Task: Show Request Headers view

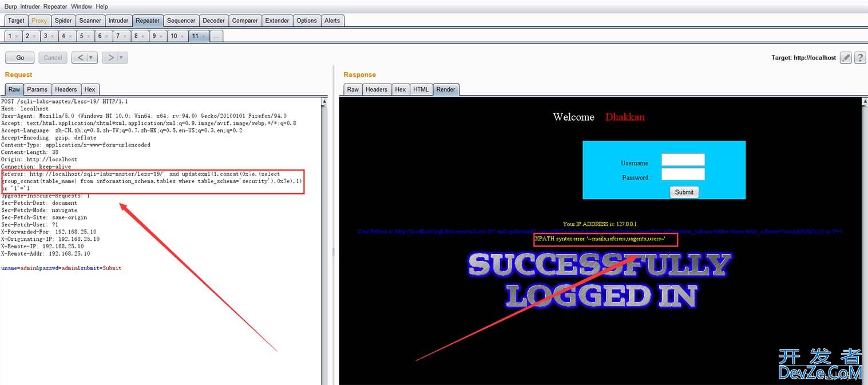Action: click(66, 89)
